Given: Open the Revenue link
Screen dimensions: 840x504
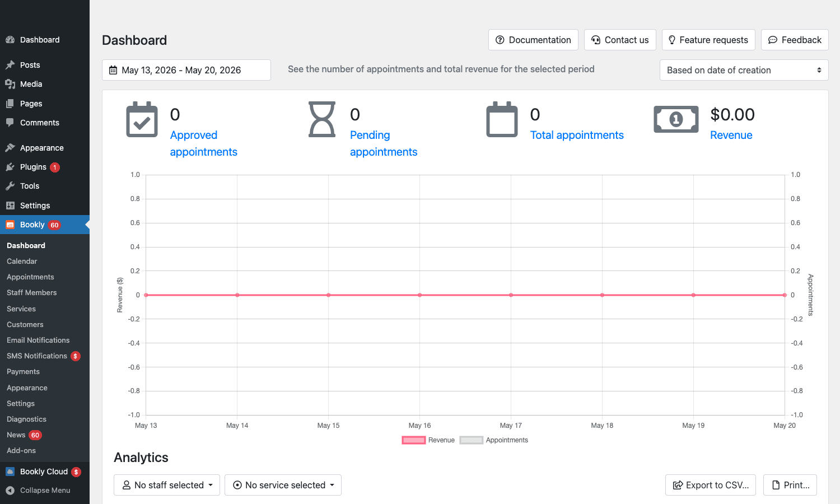Looking at the screenshot, I should click(x=731, y=135).
